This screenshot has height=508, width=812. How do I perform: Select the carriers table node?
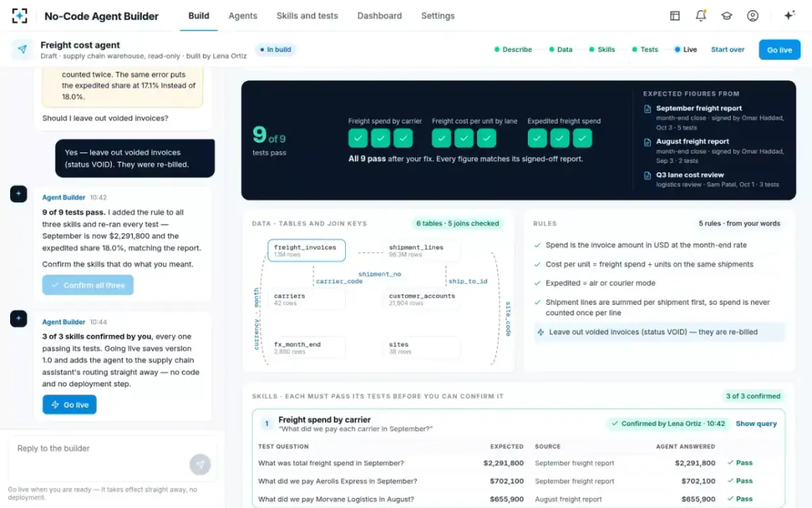307,299
